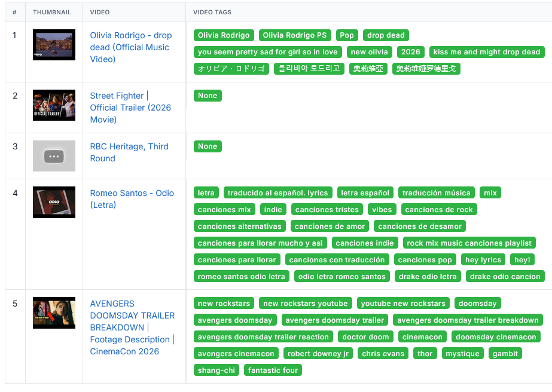Click the 'drake odio cancion' tag

[505, 277]
